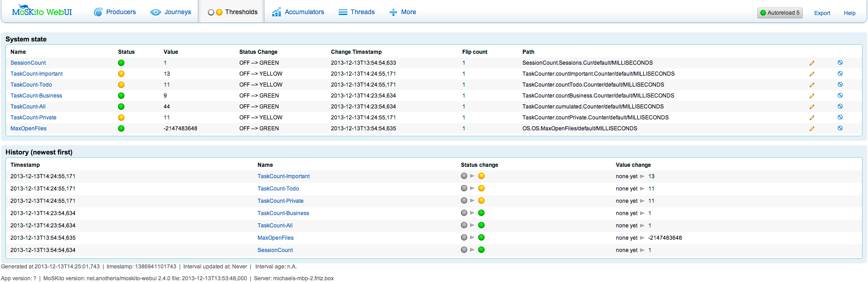868x283 pixels.
Task: Click the flip count for SessionCount
Action: [x=464, y=63]
